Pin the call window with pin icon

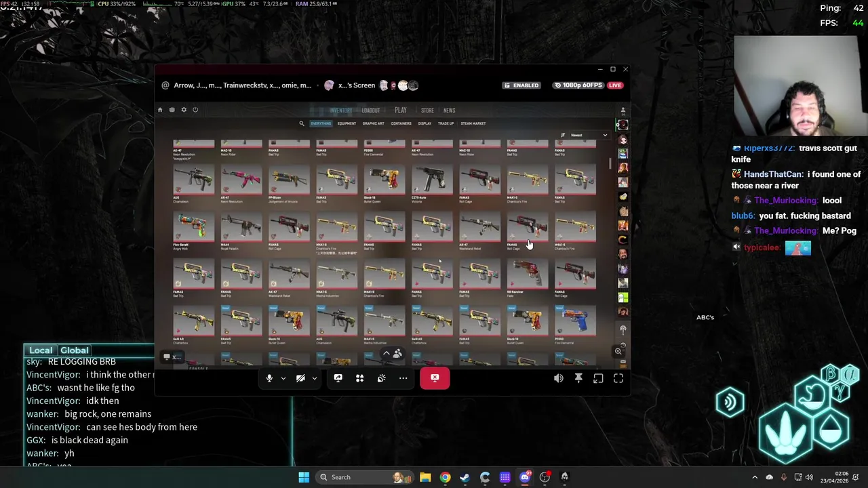[578, 379]
